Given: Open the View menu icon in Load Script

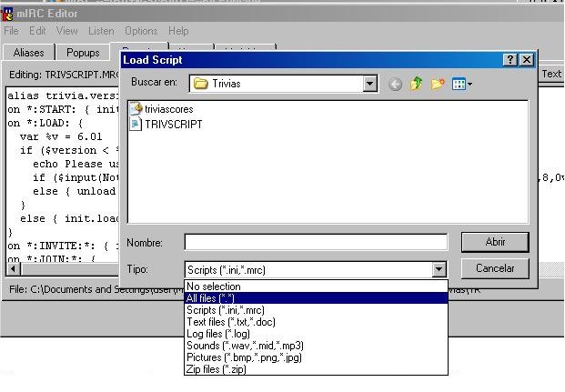Looking at the screenshot, I should click(x=461, y=85).
